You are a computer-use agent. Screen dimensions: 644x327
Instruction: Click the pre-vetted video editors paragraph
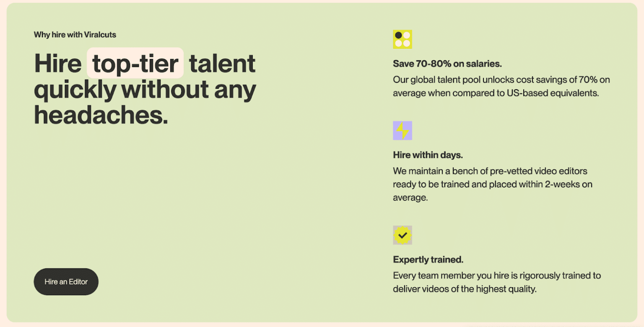(x=492, y=184)
